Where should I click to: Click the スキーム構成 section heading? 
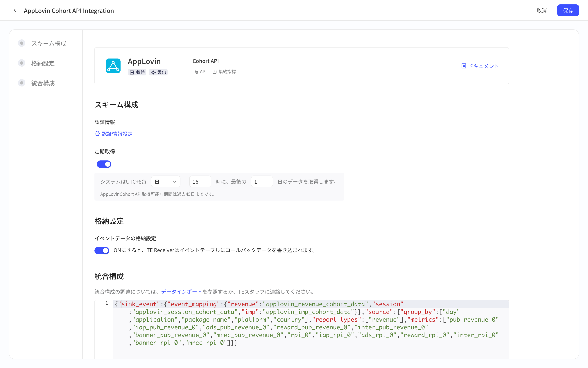(116, 105)
